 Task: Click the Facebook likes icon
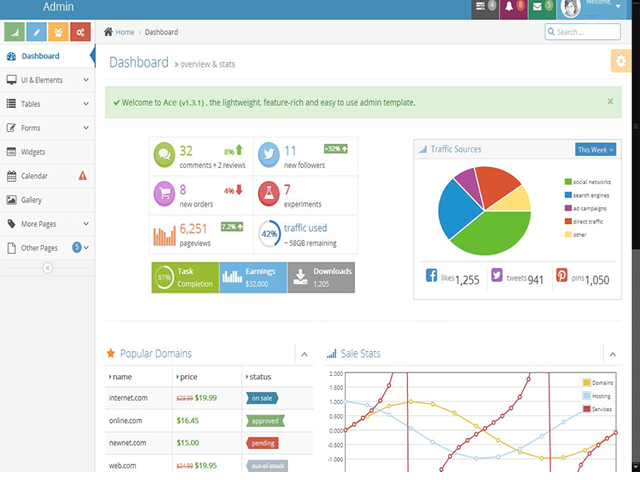tap(431, 275)
